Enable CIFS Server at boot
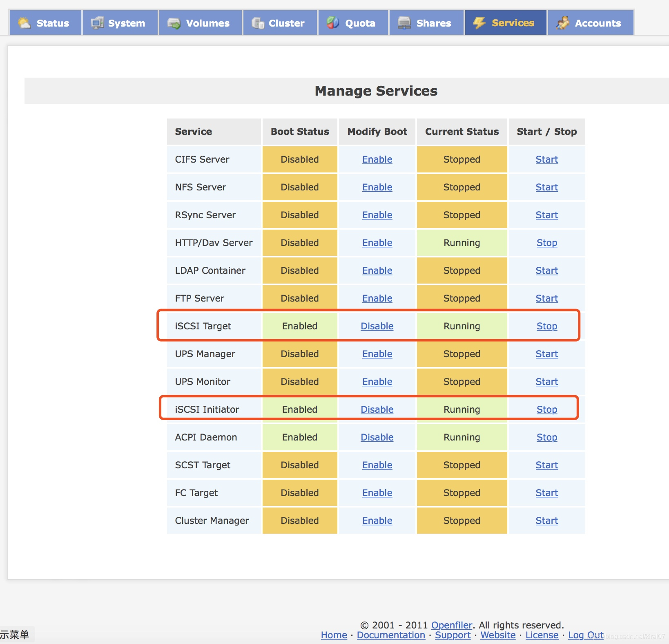This screenshot has width=669, height=644. tap(377, 159)
